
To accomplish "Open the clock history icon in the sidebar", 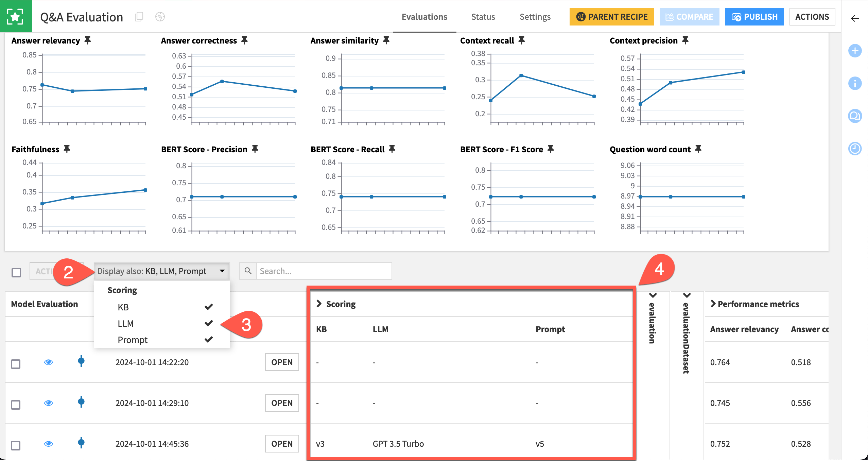I will point(855,149).
